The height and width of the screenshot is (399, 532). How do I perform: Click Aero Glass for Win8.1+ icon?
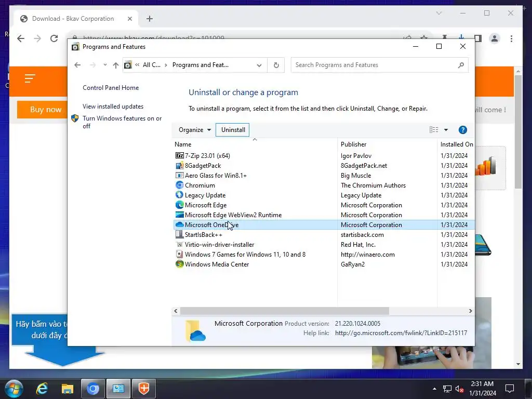coord(179,176)
